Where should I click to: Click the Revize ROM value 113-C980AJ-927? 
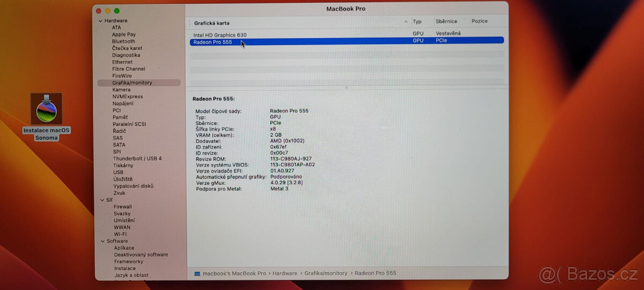pyautogui.click(x=290, y=158)
